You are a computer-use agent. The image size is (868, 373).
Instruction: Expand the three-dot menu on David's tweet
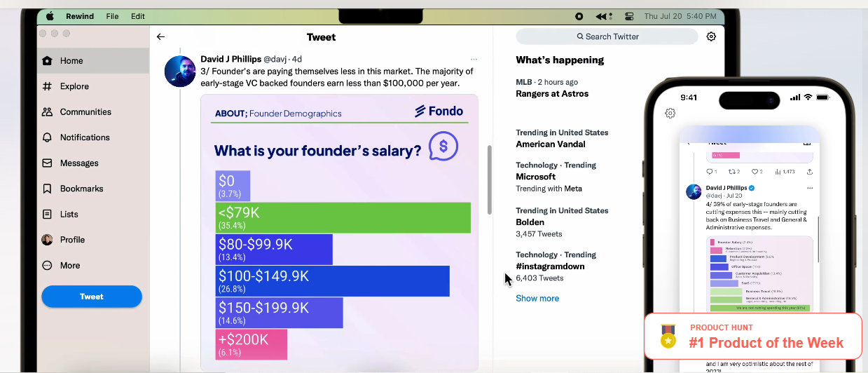tap(474, 59)
